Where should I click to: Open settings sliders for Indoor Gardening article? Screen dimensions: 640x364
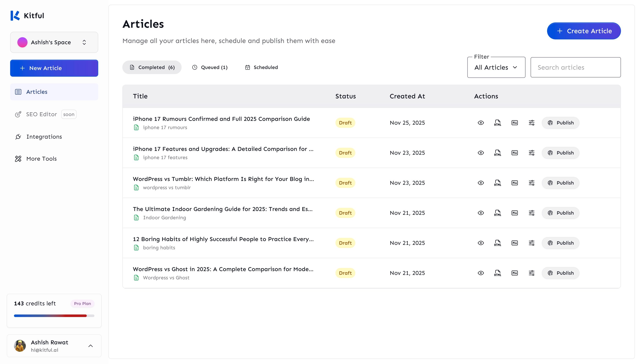click(x=531, y=213)
